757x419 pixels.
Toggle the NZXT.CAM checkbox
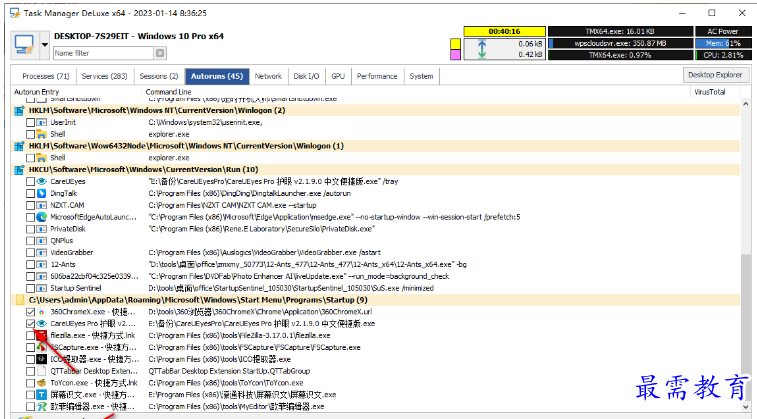30,205
